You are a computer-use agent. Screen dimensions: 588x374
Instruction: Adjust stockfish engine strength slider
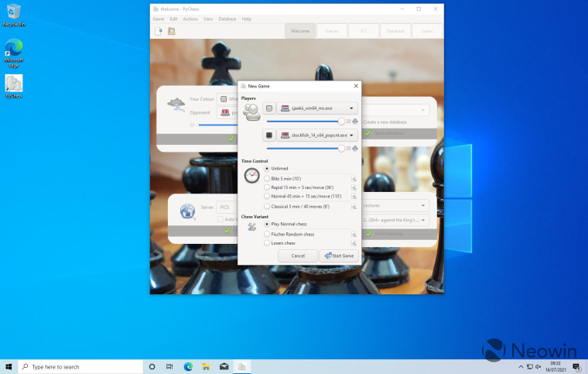[x=306, y=148]
